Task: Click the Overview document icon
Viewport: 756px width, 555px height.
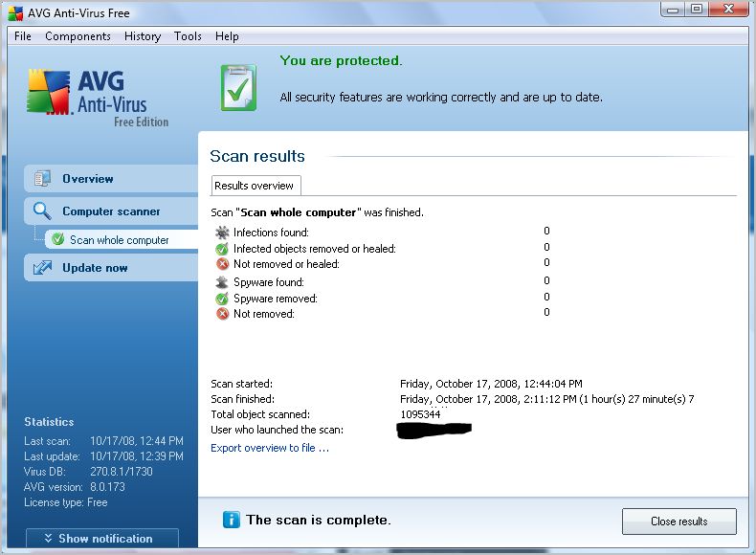Action: (x=42, y=178)
